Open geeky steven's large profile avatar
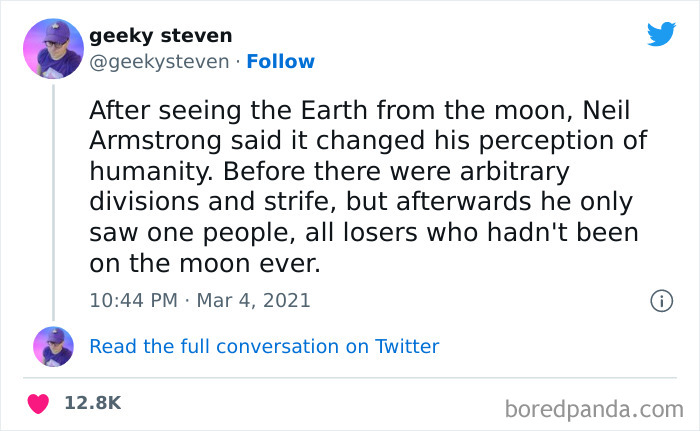 53,47
